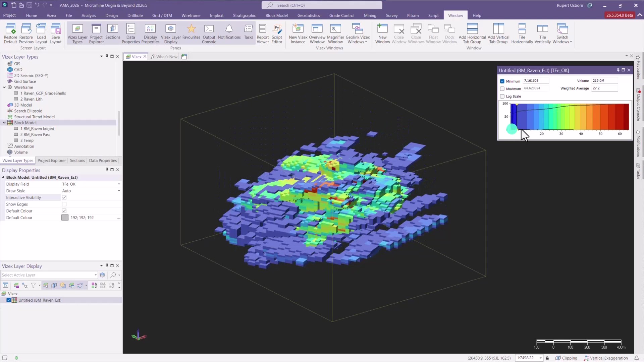The image size is (644, 362).
Task: Open the Wireframe ribbon tab
Action: pyautogui.click(x=191, y=15)
